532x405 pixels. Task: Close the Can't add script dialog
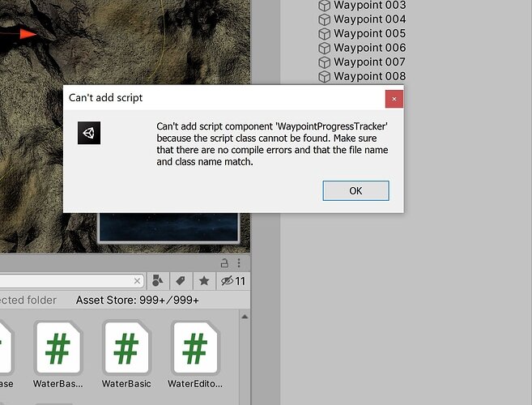394,99
